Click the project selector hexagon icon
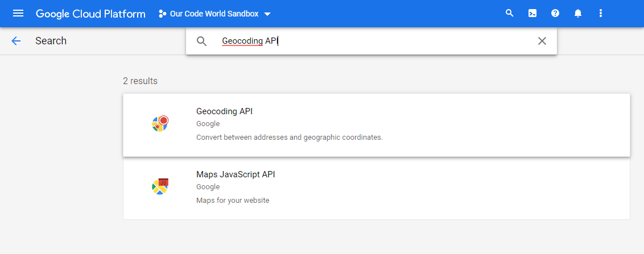This screenshot has width=644, height=254. click(162, 14)
